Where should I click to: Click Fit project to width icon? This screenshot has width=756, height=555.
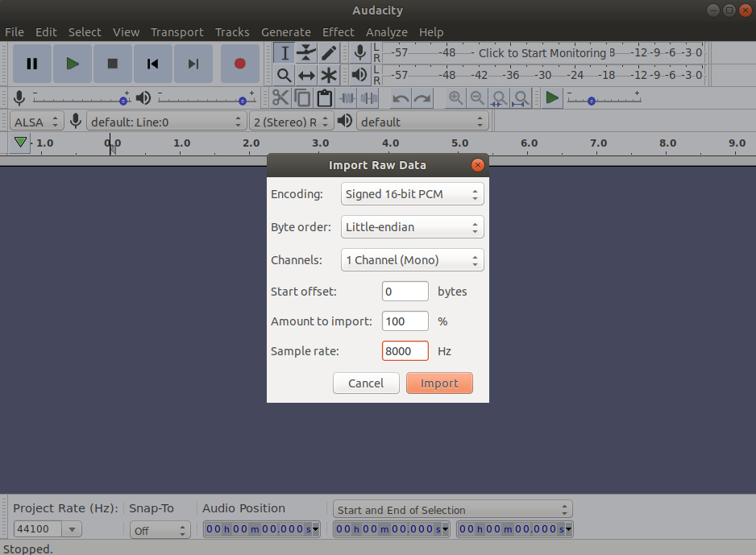pyautogui.click(x=521, y=98)
